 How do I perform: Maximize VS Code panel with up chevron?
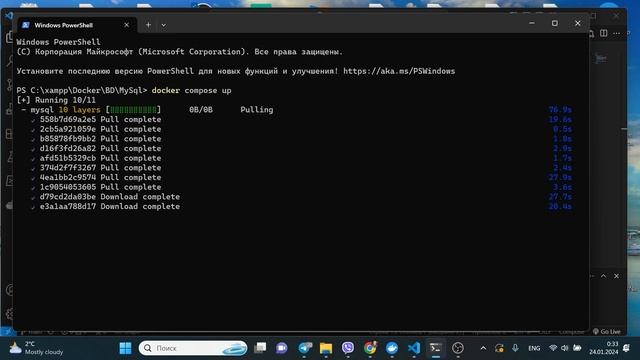point(603,276)
